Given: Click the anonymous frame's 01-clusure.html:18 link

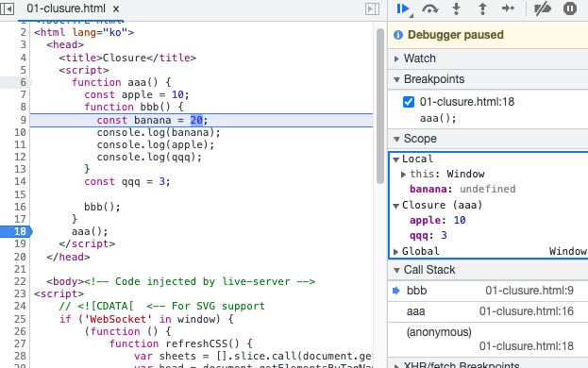Looking at the screenshot, I should coord(526,346).
